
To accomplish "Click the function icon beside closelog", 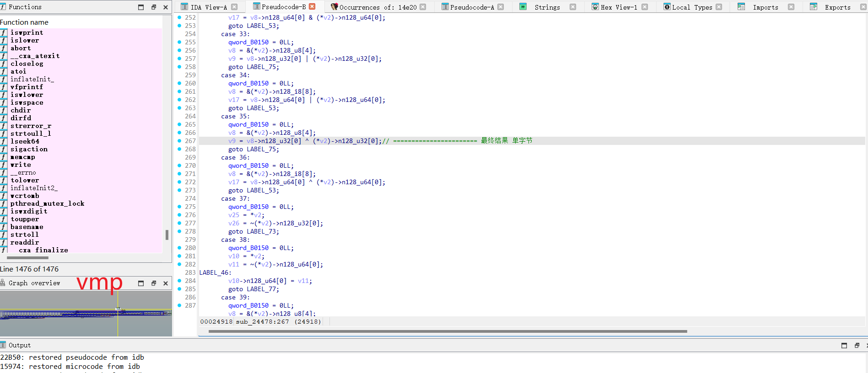I will (4, 64).
